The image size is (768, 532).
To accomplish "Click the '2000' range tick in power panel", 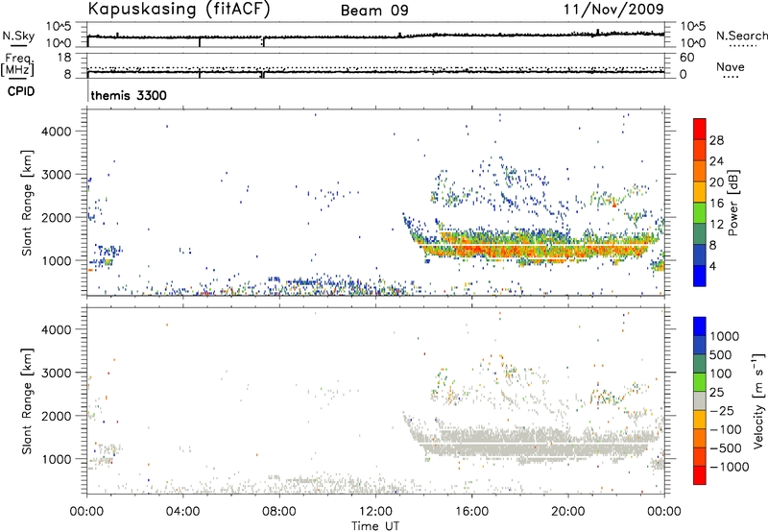I will pos(56,217).
